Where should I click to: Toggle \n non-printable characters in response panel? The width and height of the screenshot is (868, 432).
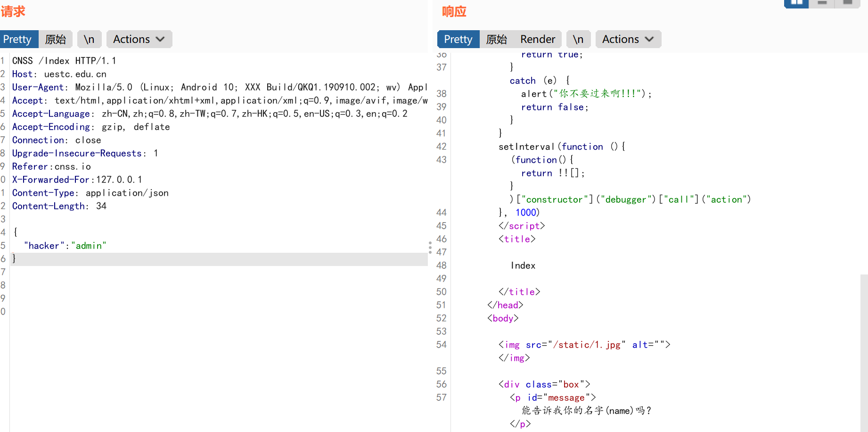point(578,39)
